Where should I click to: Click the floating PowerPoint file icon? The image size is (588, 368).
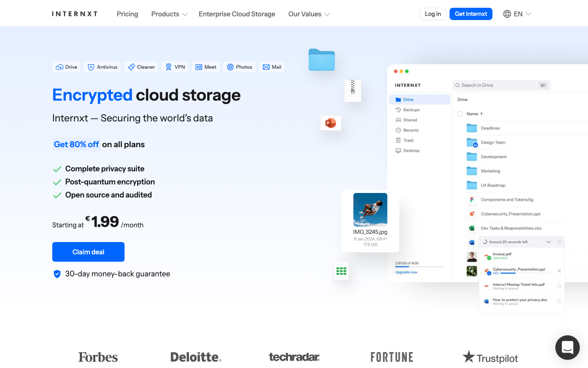(331, 123)
